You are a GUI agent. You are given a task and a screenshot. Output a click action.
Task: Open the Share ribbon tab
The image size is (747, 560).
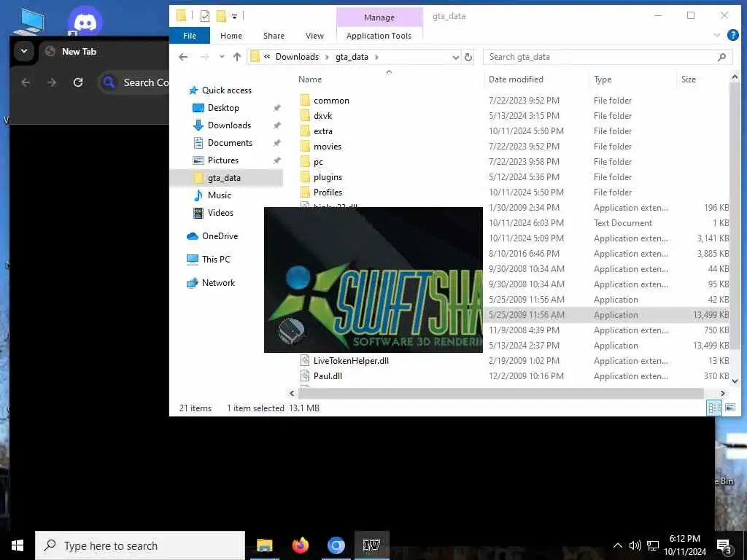coord(274,36)
